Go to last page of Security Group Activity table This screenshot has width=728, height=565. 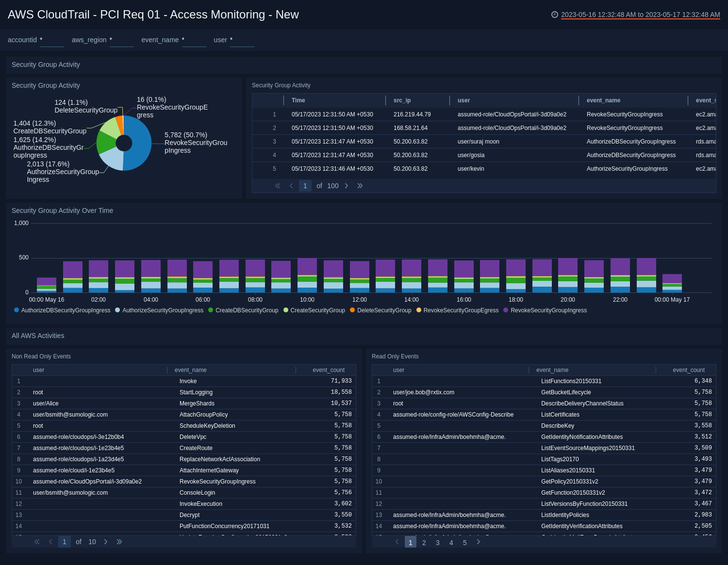tap(360, 186)
